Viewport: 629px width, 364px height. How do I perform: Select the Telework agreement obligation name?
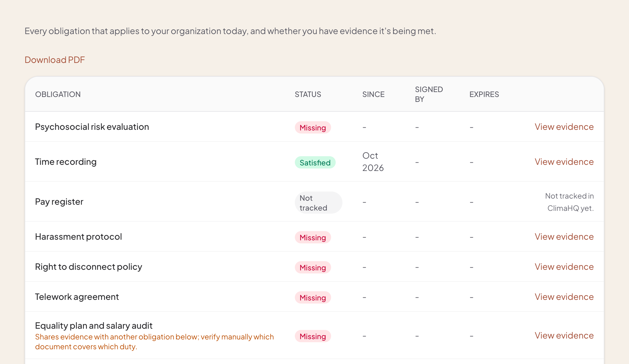coord(77,297)
